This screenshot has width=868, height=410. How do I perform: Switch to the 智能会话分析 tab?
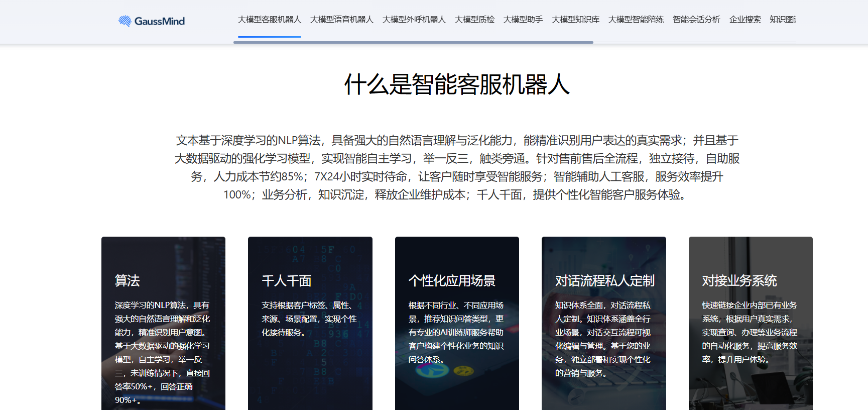pyautogui.click(x=696, y=20)
